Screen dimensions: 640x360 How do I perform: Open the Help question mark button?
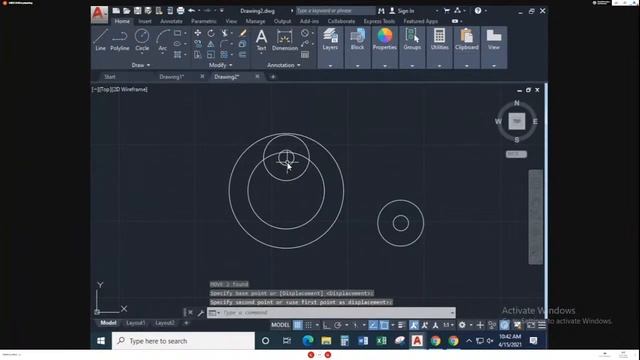pyautogui.click(x=478, y=11)
